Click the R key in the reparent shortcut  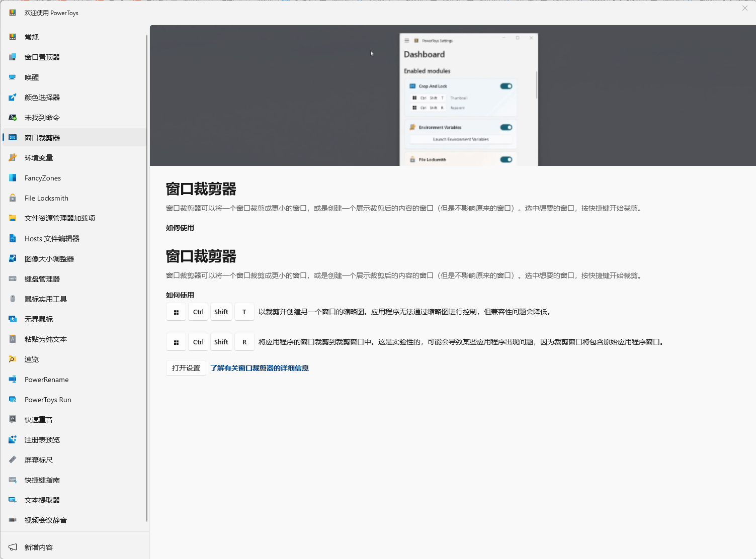click(x=244, y=342)
